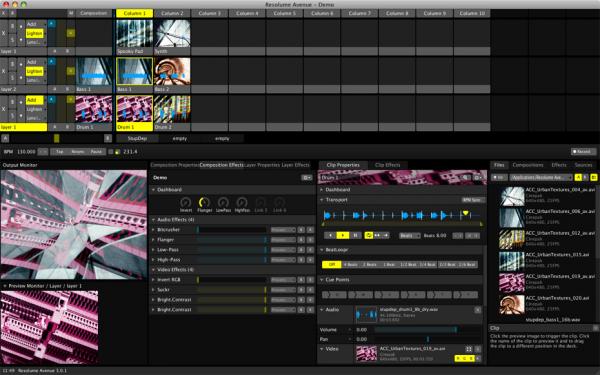Toggle the yellow loop playmode icon
600x375 pixels.
[369, 235]
